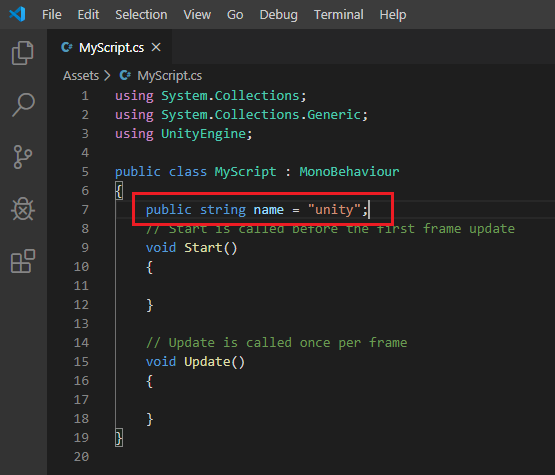
Task: Click line number 1 in the gutter
Action: pyautogui.click(x=85, y=96)
